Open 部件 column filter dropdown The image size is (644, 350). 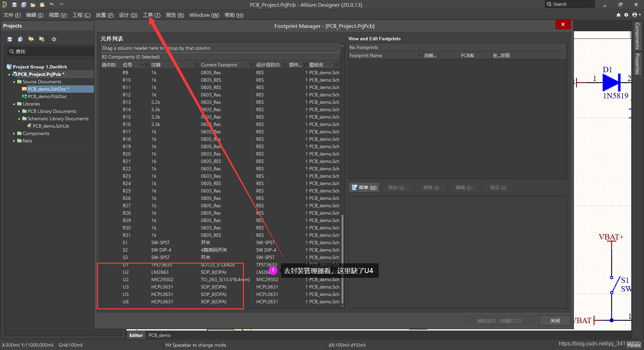click(305, 65)
